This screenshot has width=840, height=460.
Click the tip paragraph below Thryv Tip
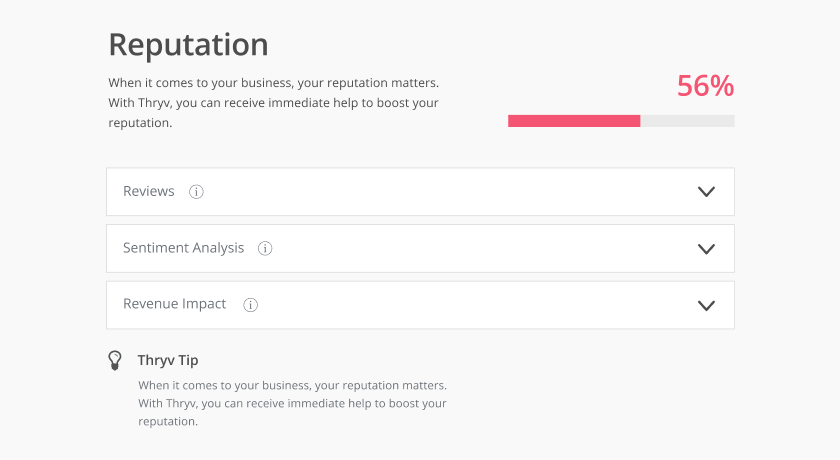click(x=292, y=403)
